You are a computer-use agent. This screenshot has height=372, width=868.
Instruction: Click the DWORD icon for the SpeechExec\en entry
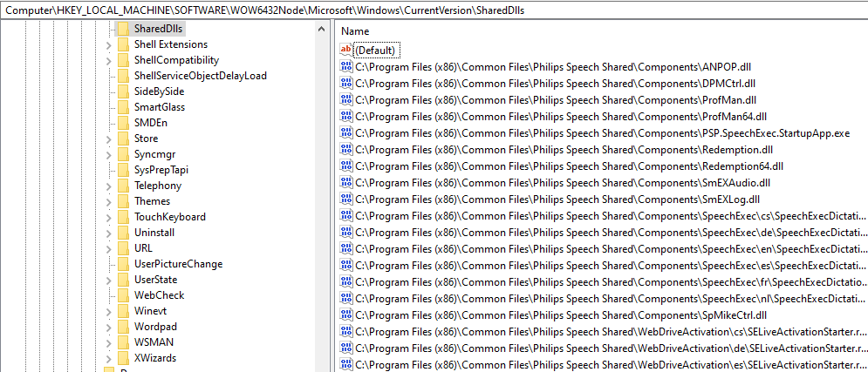click(x=346, y=248)
